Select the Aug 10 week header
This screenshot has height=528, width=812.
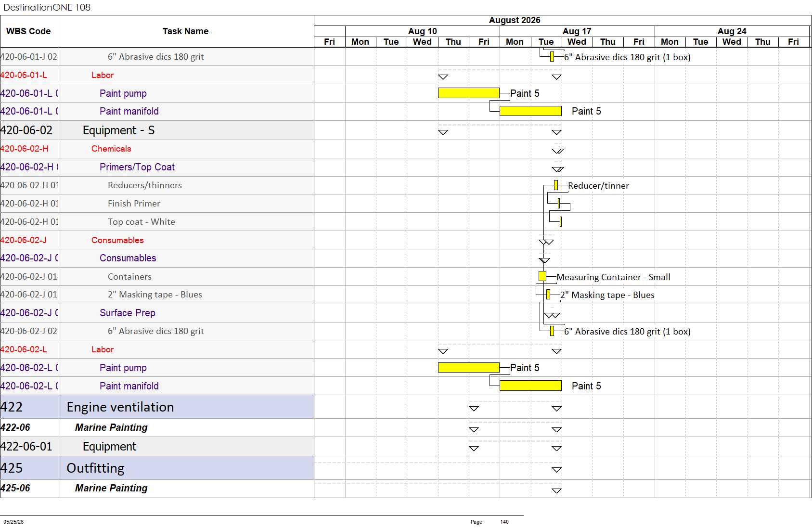[423, 31]
